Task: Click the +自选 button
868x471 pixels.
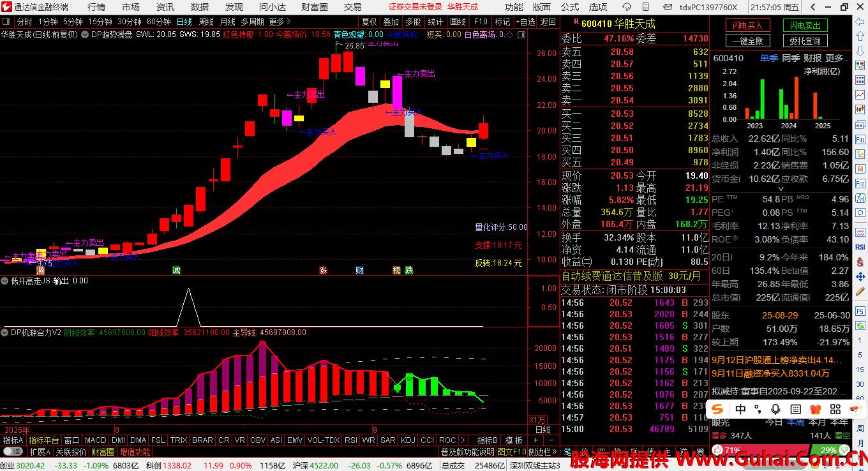Action: point(527,22)
